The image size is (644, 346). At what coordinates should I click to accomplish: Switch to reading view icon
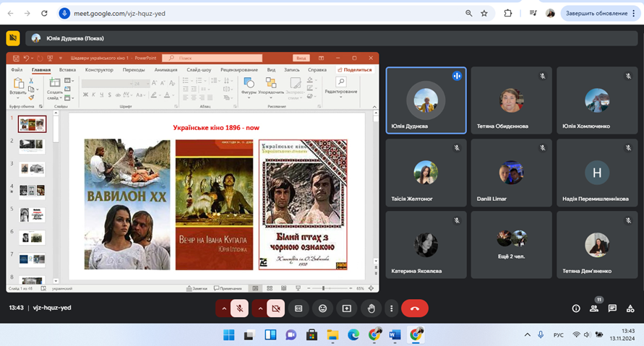point(284,288)
